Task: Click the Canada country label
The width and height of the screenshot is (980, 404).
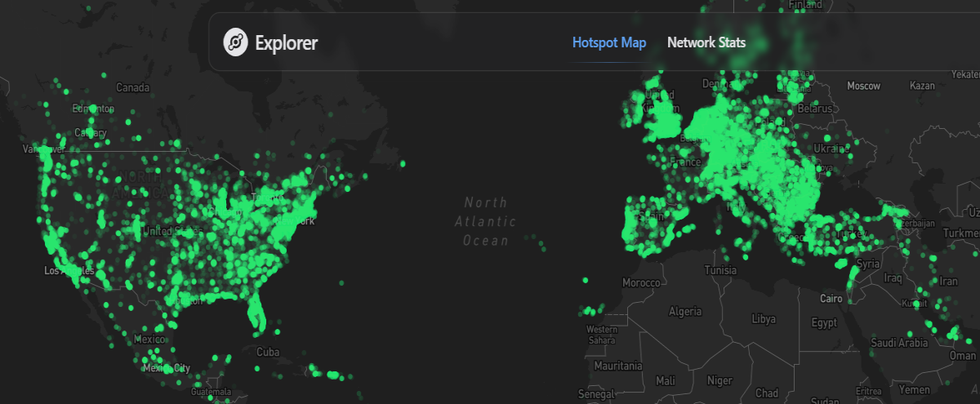Action: [x=132, y=87]
